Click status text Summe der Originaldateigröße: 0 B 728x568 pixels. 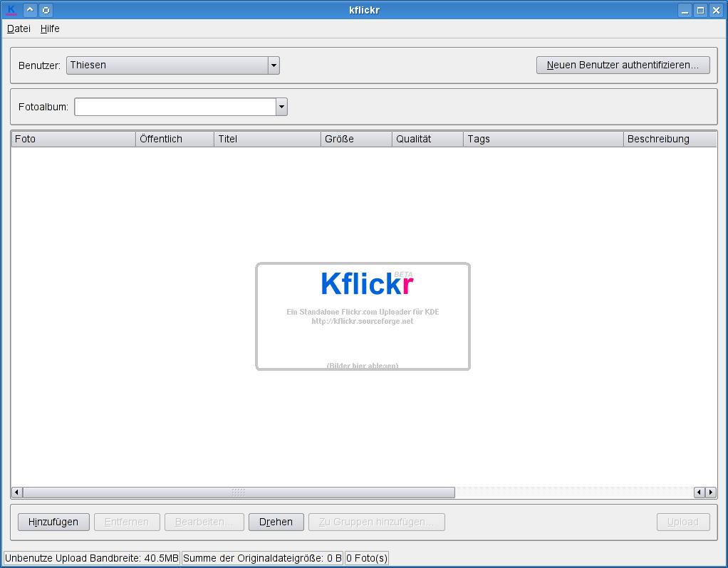tap(262, 558)
